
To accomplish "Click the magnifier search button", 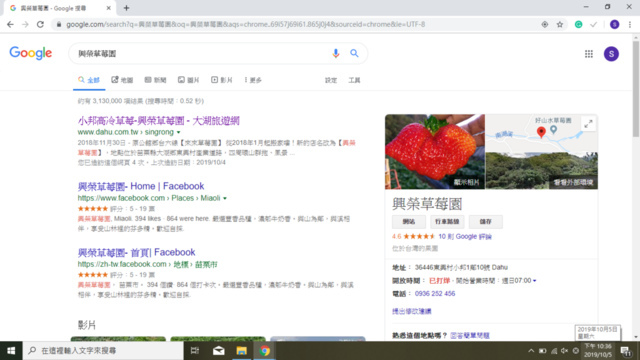I will 354,53.
